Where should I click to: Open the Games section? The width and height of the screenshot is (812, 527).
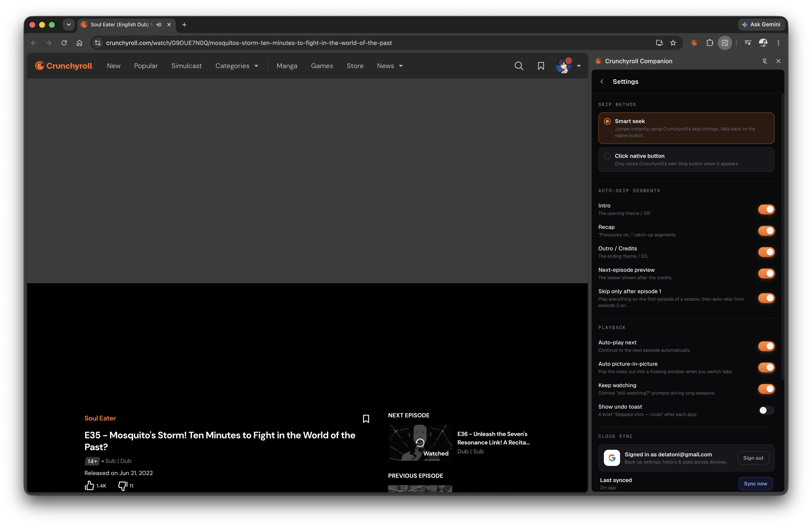pos(322,66)
